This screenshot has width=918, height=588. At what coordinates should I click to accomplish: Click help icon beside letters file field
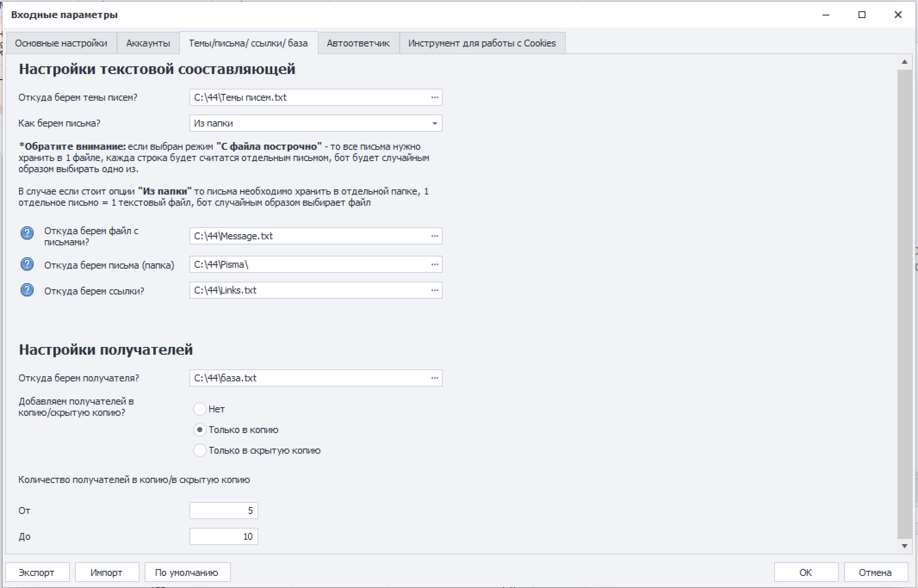(x=27, y=234)
